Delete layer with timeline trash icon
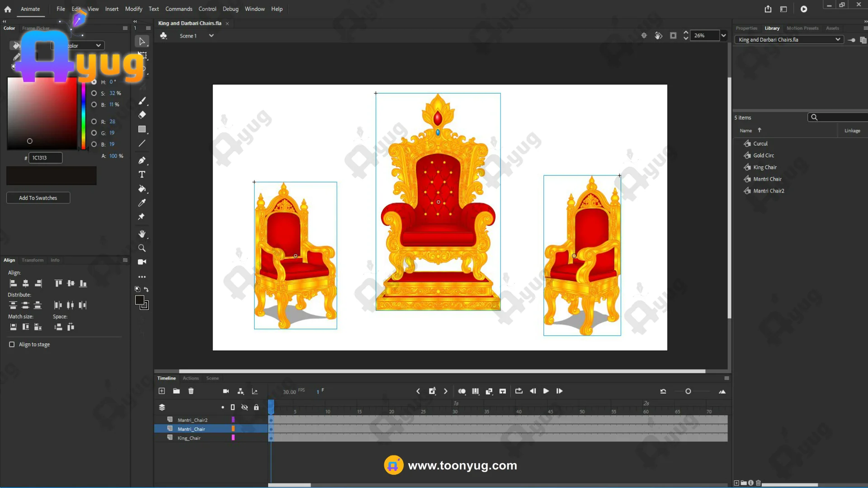Image resolution: width=868 pixels, height=488 pixels. tap(191, 391)
